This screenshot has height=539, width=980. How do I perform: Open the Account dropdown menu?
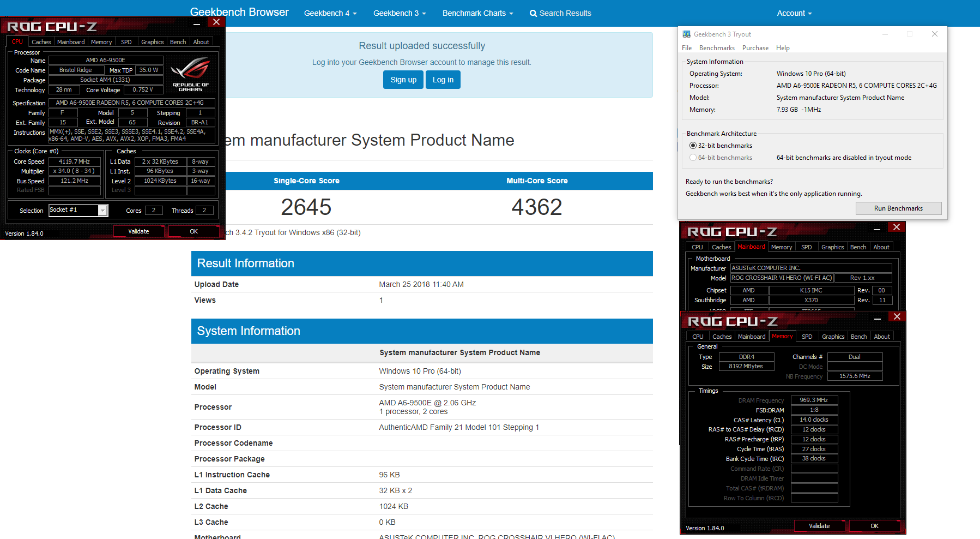pyautogui.click(x=794, y=13)
